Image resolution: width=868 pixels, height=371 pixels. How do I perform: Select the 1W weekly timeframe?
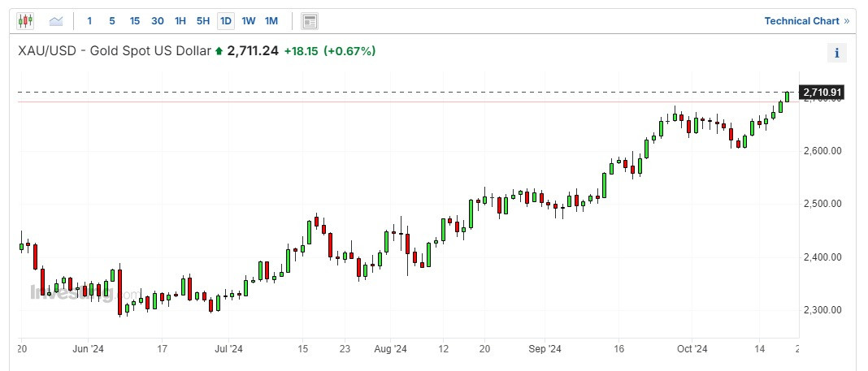tap(248, 22)
